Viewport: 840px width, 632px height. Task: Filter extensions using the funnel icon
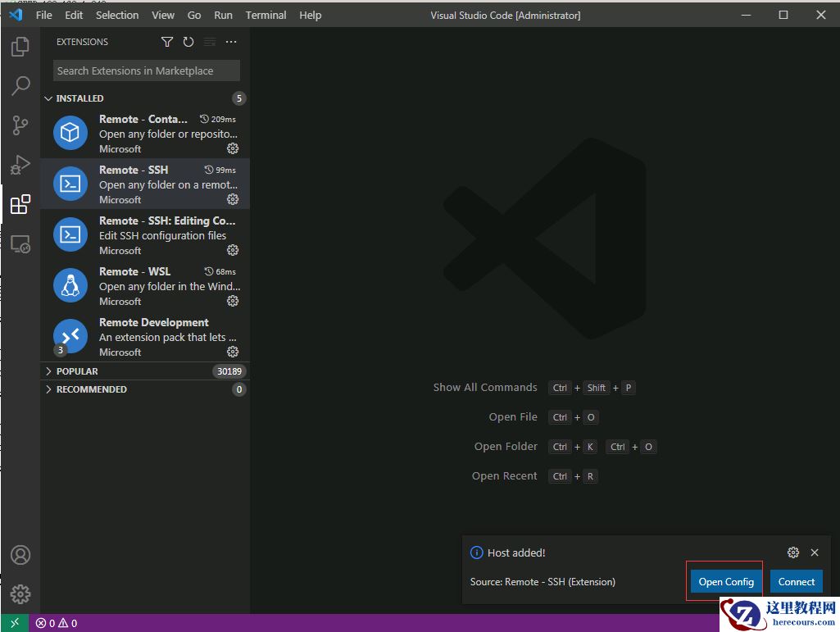coord(167,42)
